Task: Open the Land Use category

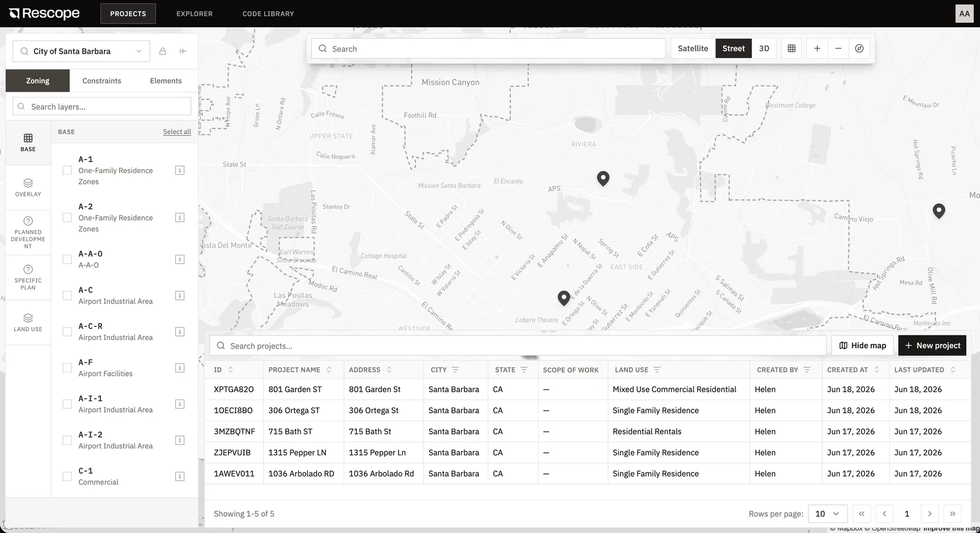Action: (28, 322)
